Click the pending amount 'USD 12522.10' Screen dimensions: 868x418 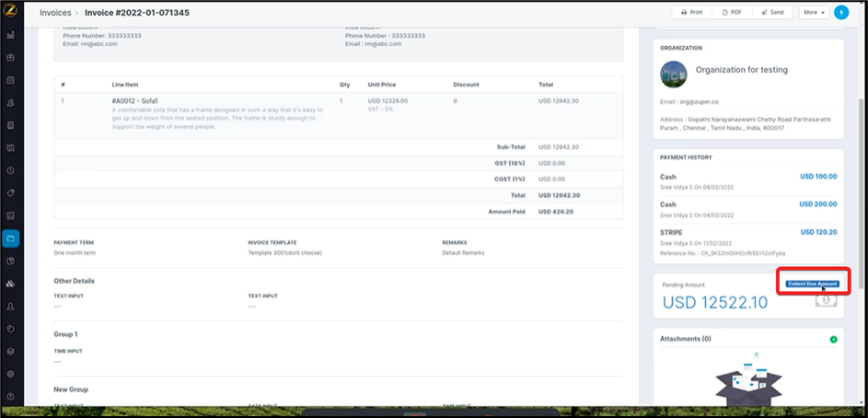(x=715, y=302)
